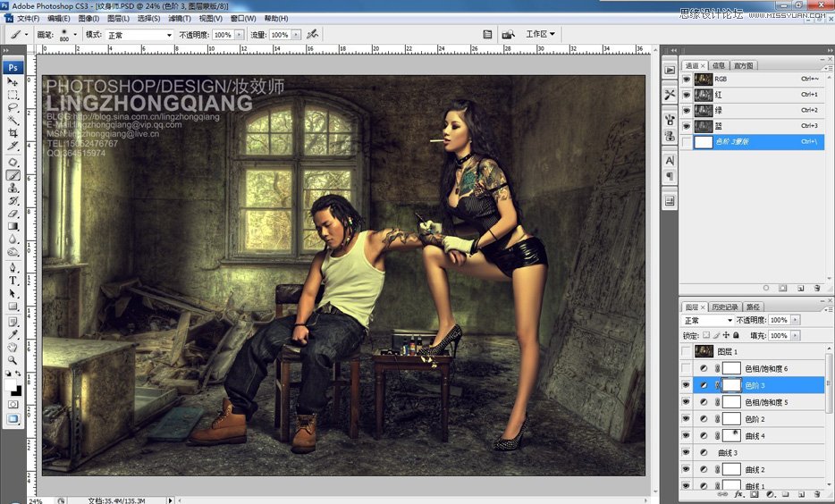Click the delete layer trash icon
Viewport: 835px width, 504px height.
[817, 493]
